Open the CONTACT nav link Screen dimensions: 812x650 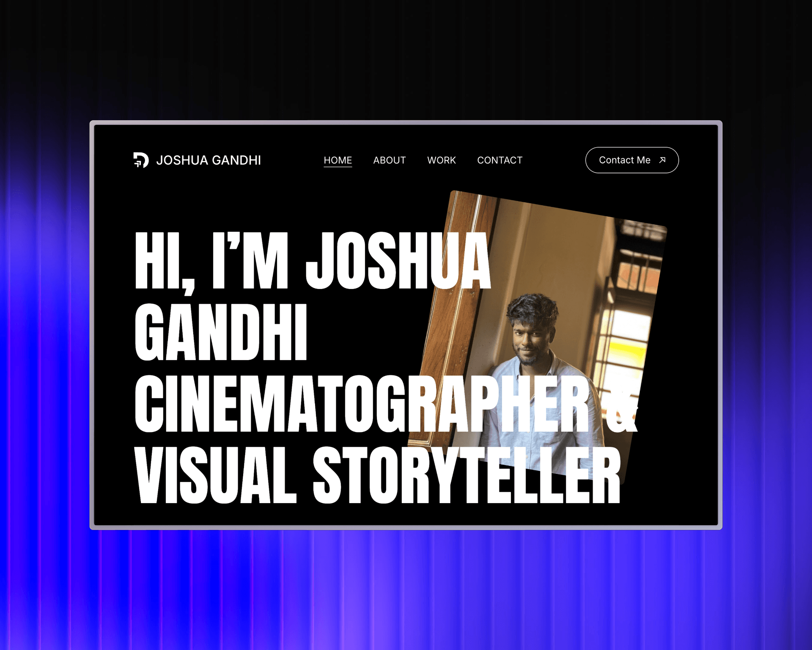click(499, 160)
